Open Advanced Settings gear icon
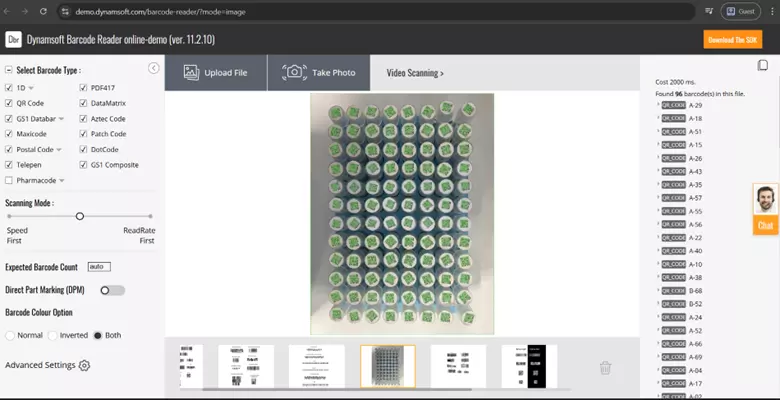Screen dimensions: 780x400 [x=85, y=366]
